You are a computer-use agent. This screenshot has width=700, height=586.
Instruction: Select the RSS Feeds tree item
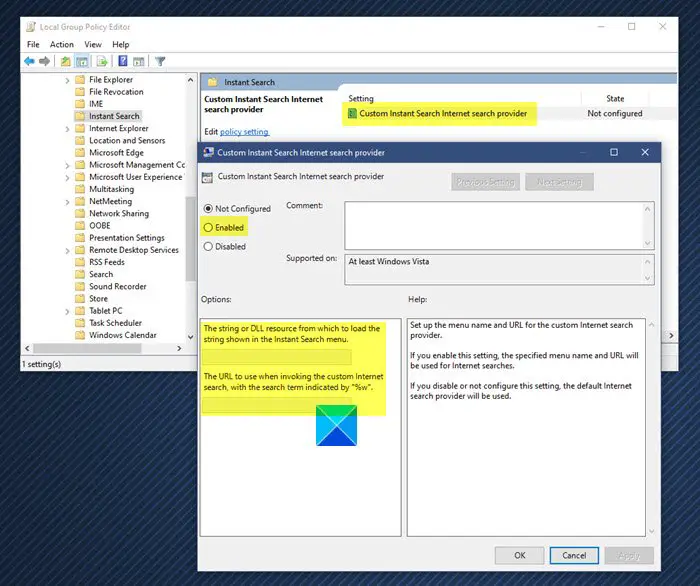pos(107,262)
